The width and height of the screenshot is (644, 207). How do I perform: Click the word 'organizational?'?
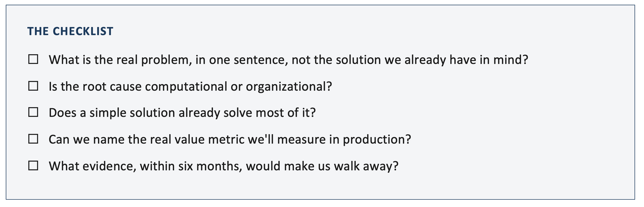[x=289, y=87]
